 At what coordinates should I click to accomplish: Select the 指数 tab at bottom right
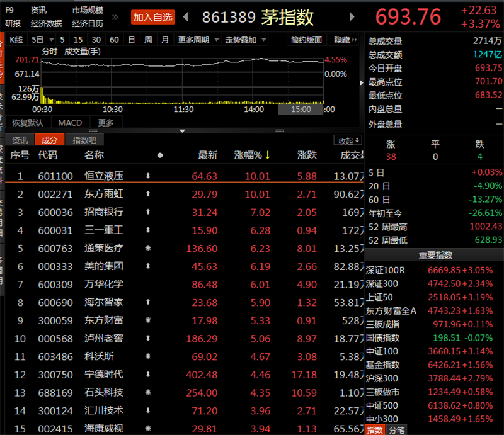point(375,430)
